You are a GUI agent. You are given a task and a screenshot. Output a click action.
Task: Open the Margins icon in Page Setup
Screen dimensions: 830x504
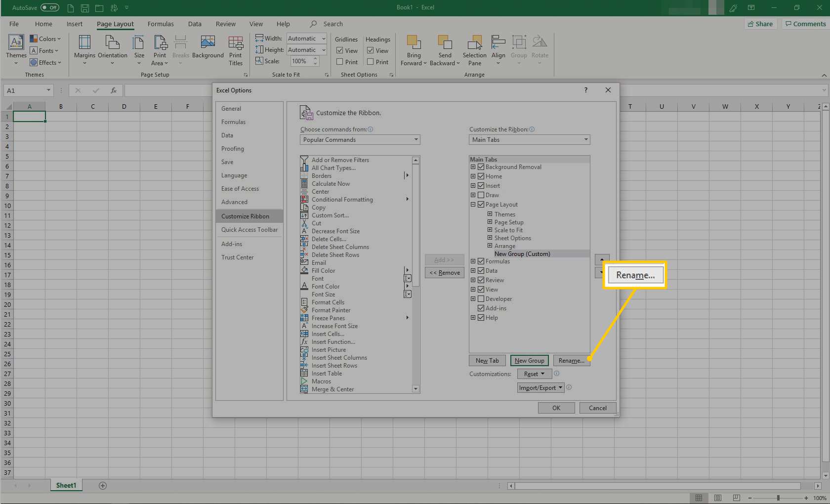pyautogui.click(x=84, y=43)
